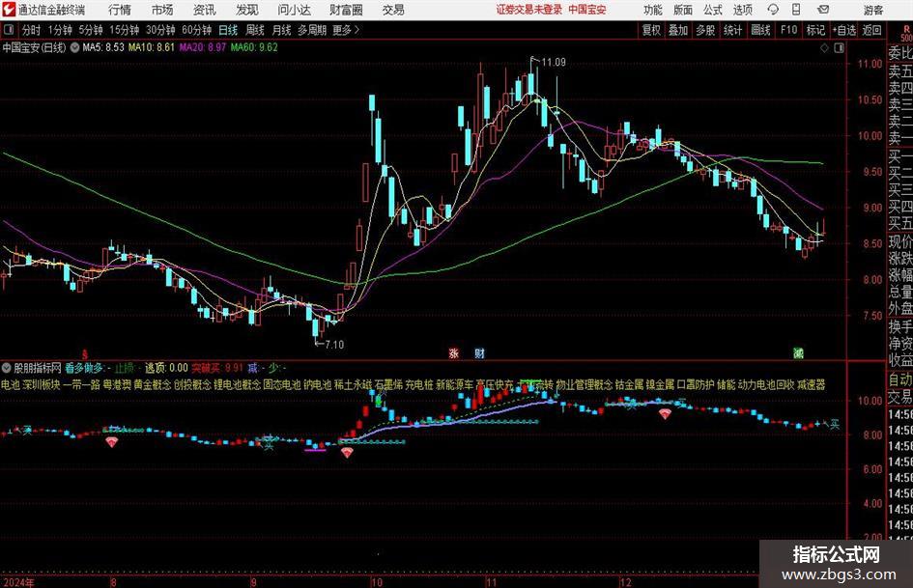Open the 版面 menu
913x588 pixels.
[682, 10]
